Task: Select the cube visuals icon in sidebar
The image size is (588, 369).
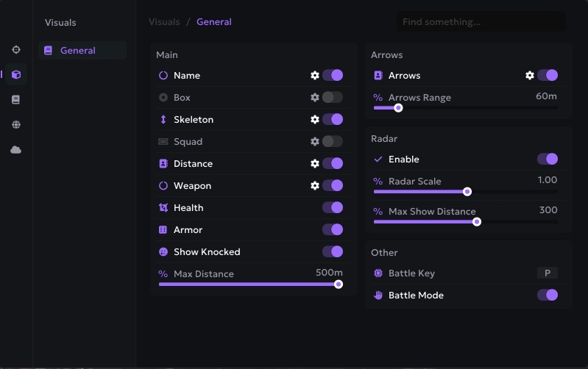Action: [x=16, y=74]
